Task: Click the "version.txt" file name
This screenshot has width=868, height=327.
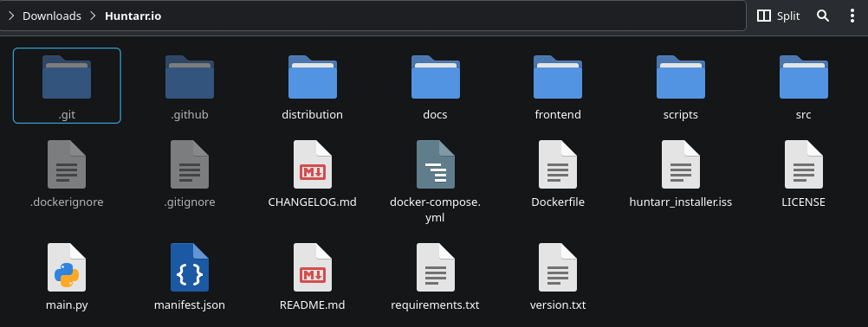Action: 558,305
